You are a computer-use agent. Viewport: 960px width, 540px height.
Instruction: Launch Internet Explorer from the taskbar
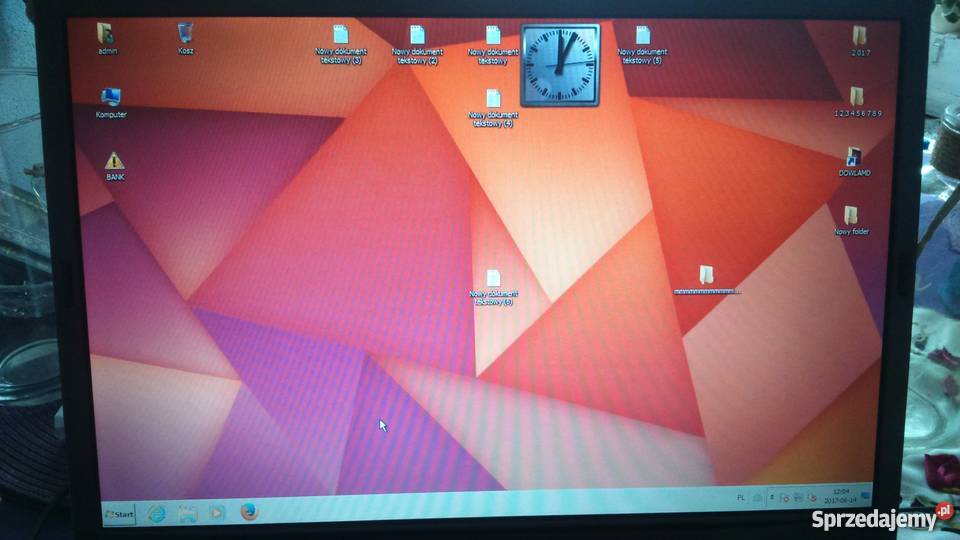[157, 513]
